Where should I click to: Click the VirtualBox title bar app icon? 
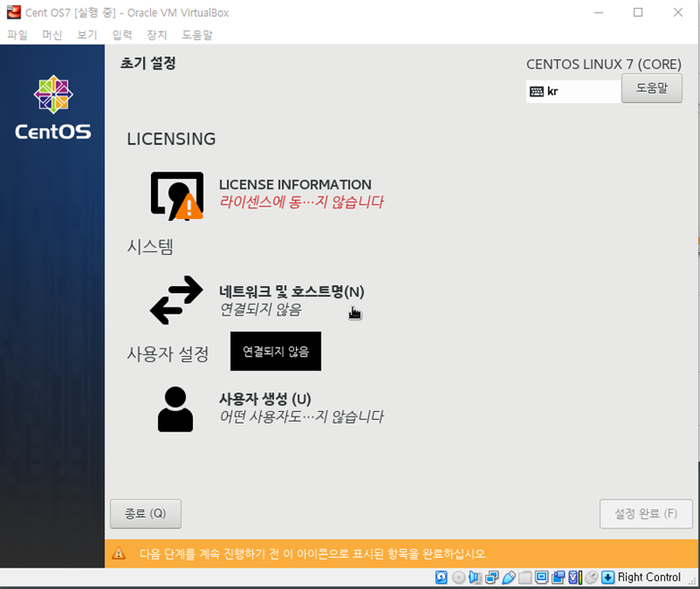pos(13,12)
